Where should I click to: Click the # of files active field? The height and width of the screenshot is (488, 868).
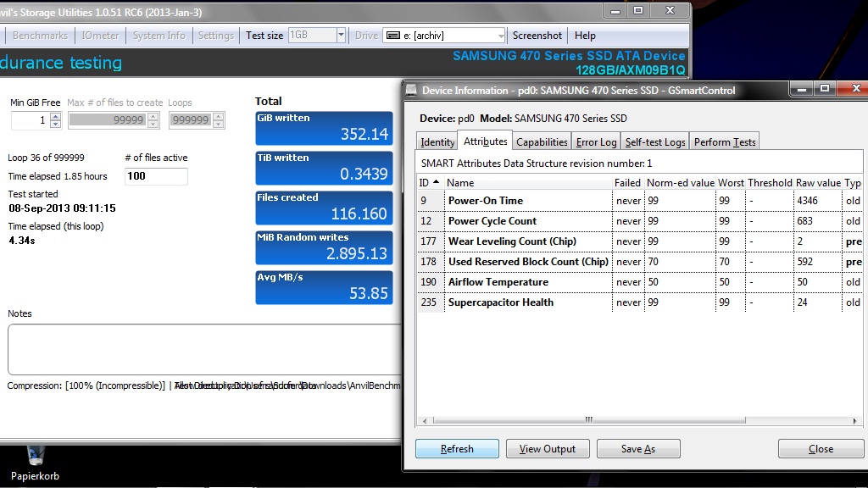(x=156, y=176)
